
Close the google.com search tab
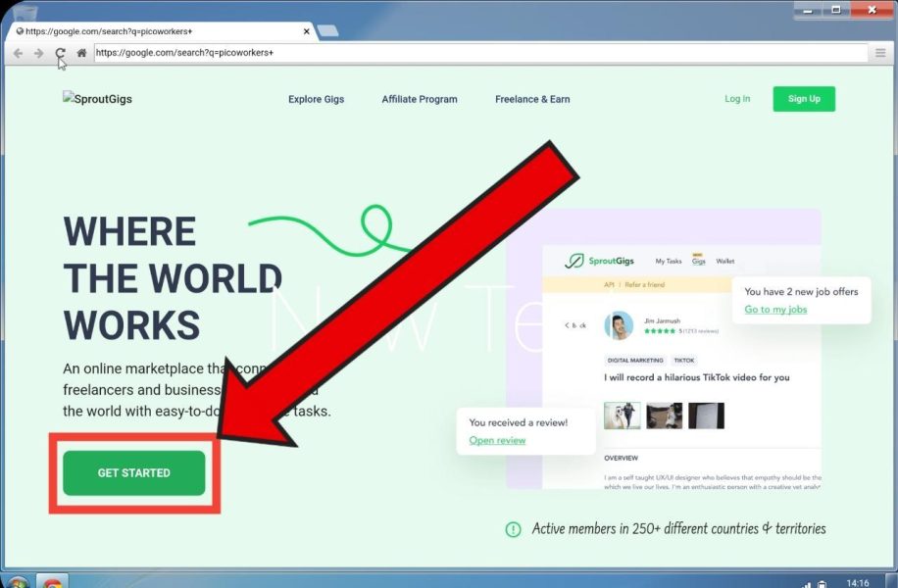[306, 31]
